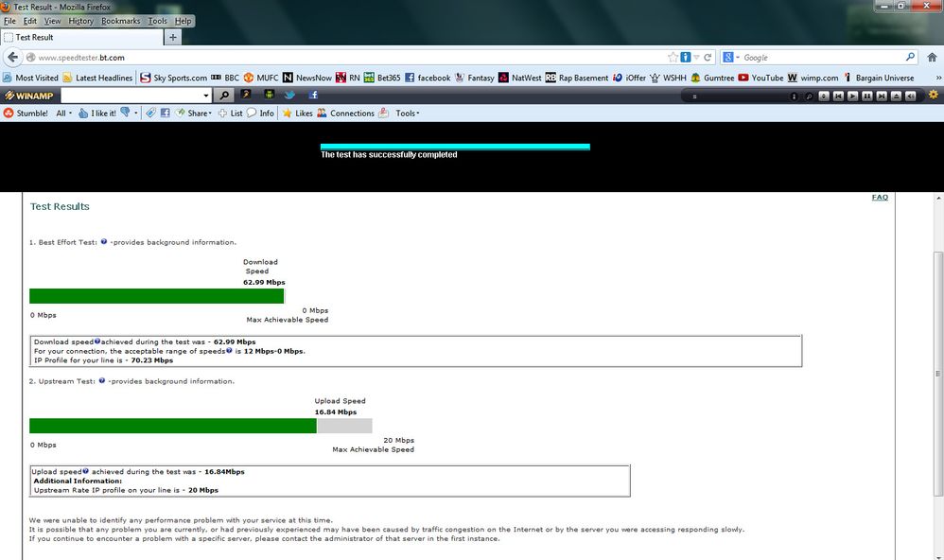Click the Winamp eject/open file button
The image size is (944, 560).
896,96
